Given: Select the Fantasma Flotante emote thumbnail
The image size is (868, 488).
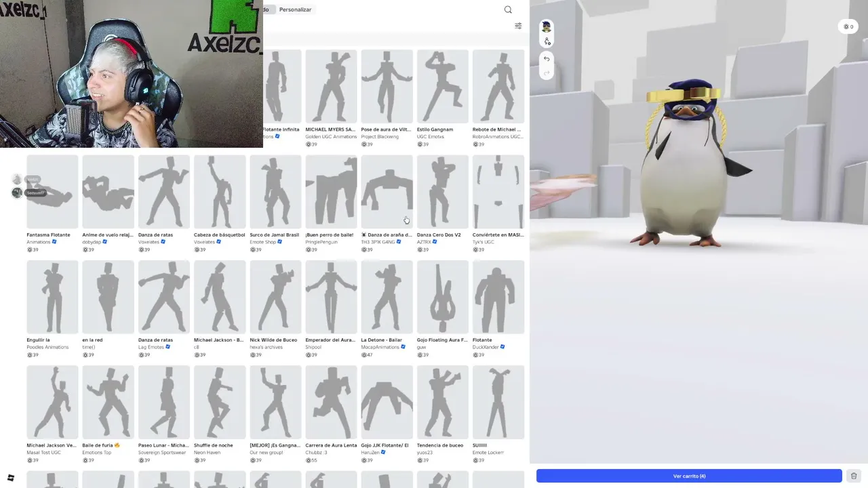Looking at the screenshot, I should click(52, 192).
